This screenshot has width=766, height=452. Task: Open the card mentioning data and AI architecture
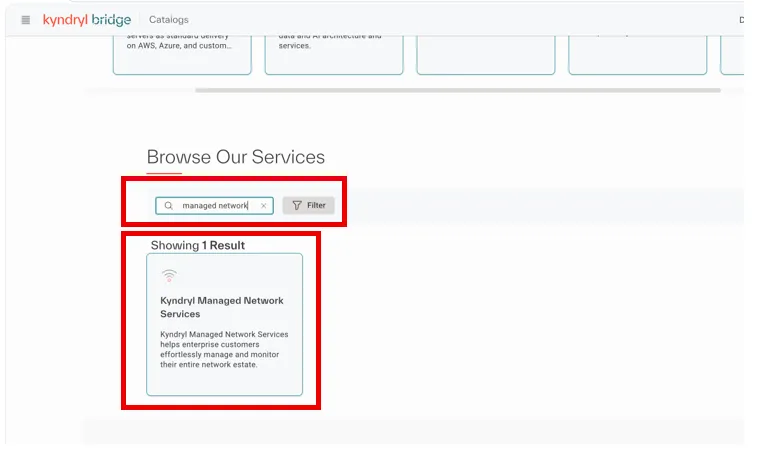coord(334,55)
